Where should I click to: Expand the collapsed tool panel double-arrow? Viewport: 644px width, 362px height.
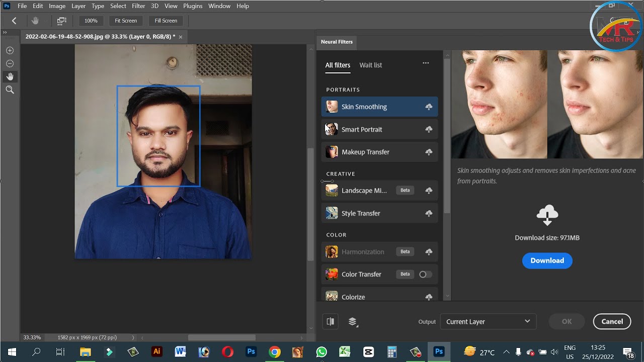(x=5, y=32)
